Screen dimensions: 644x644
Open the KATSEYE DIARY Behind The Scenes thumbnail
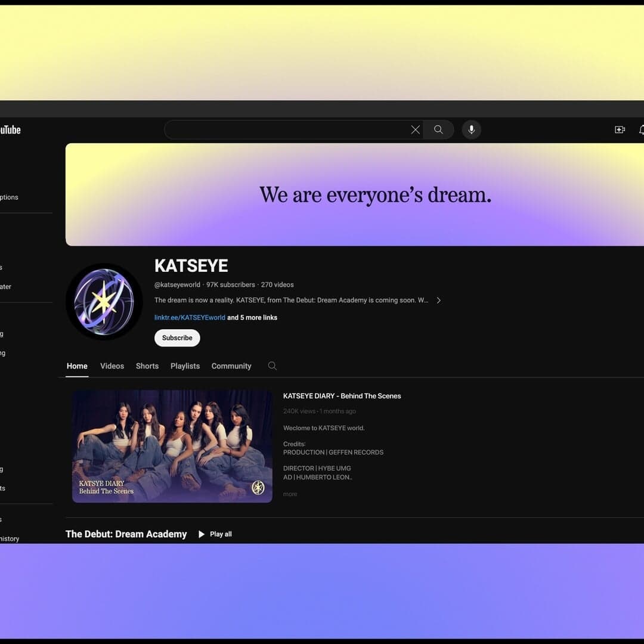click(x=172, y=445)
